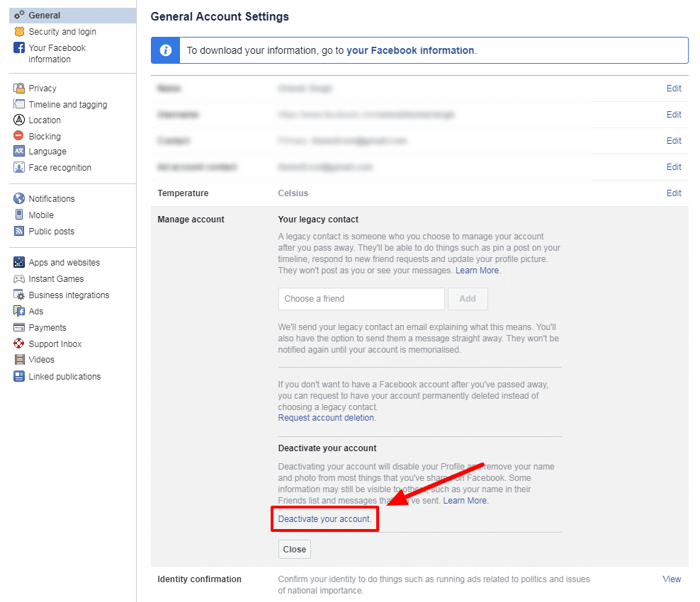Viewport: 700px width, 602px height.
Task: Click the Mobile phone icon
Action: [x=19, y=215]
